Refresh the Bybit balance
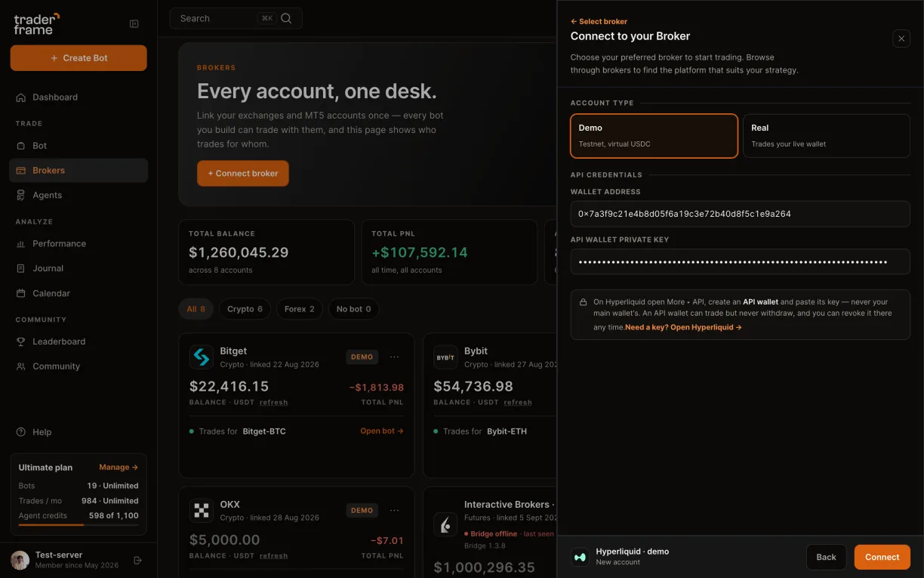The width and height of the screenshot is (924, 578). 518,403
